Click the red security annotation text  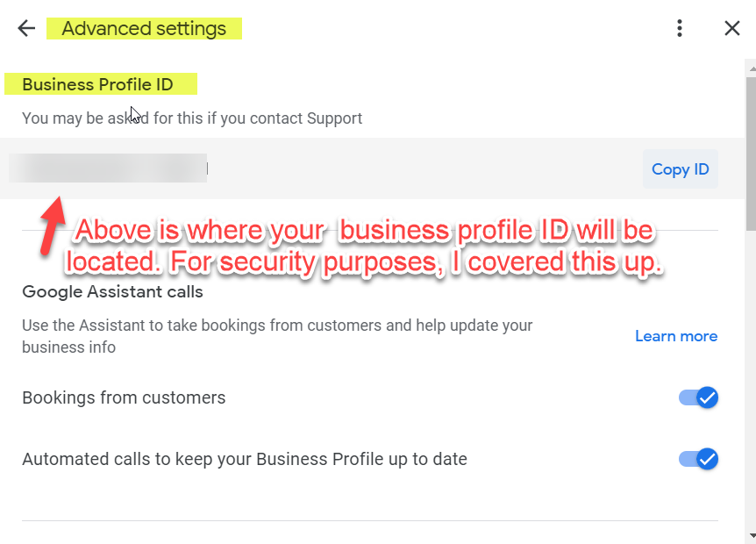click(x=364, y=246)
